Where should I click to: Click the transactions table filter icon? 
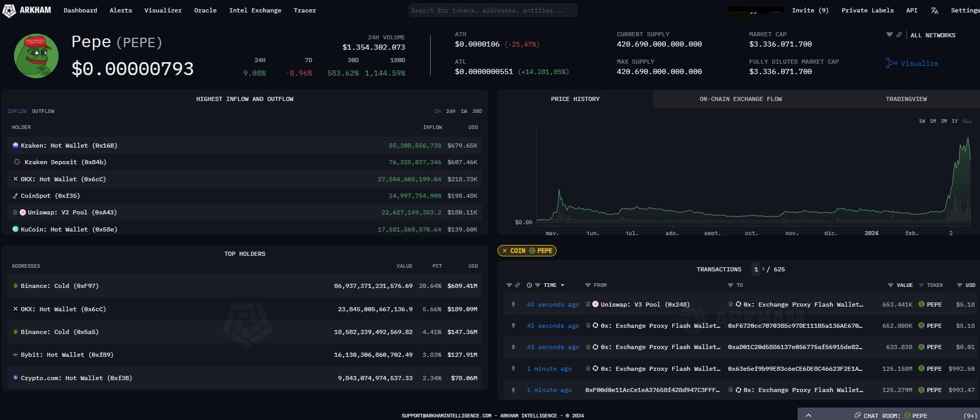pyautogui.click(x=509, y=285)
